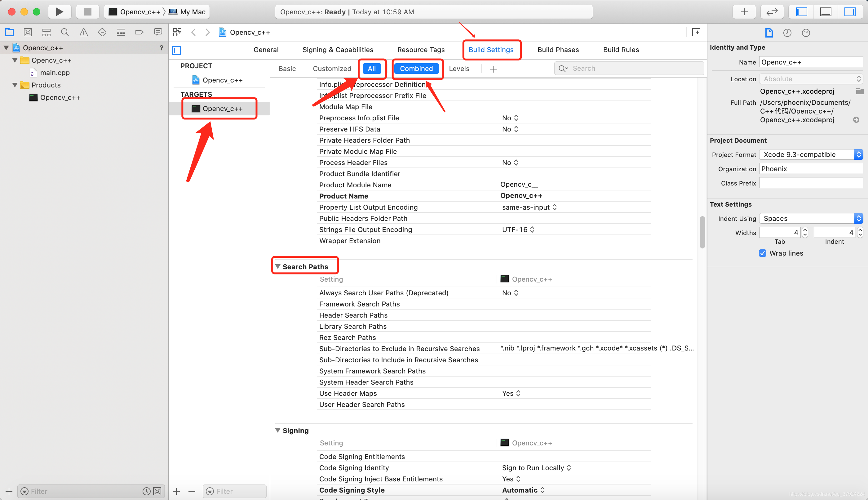This screenshot has width=868, height=500.
Task: Open the Indent Using dropdown
Action: point(811,218)
